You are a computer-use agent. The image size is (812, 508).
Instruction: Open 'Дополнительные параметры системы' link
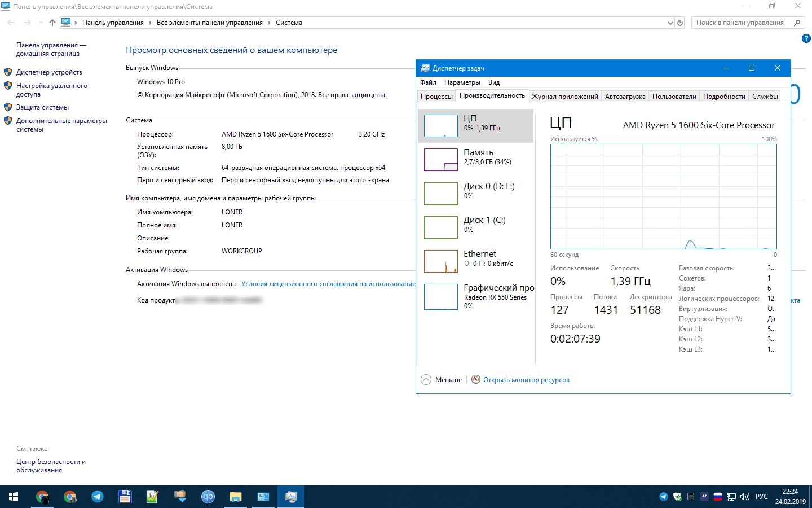click(61, 125)
